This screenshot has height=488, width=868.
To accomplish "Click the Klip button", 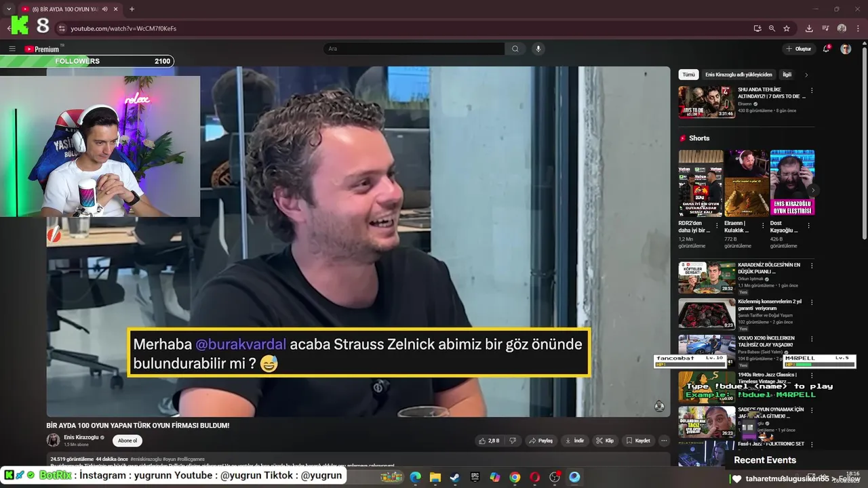I will [x=605, y=441].
